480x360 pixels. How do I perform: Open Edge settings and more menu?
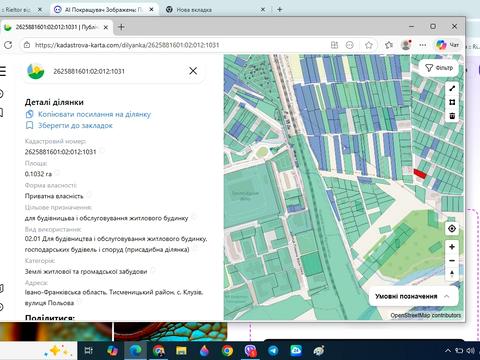pos(423,45)
